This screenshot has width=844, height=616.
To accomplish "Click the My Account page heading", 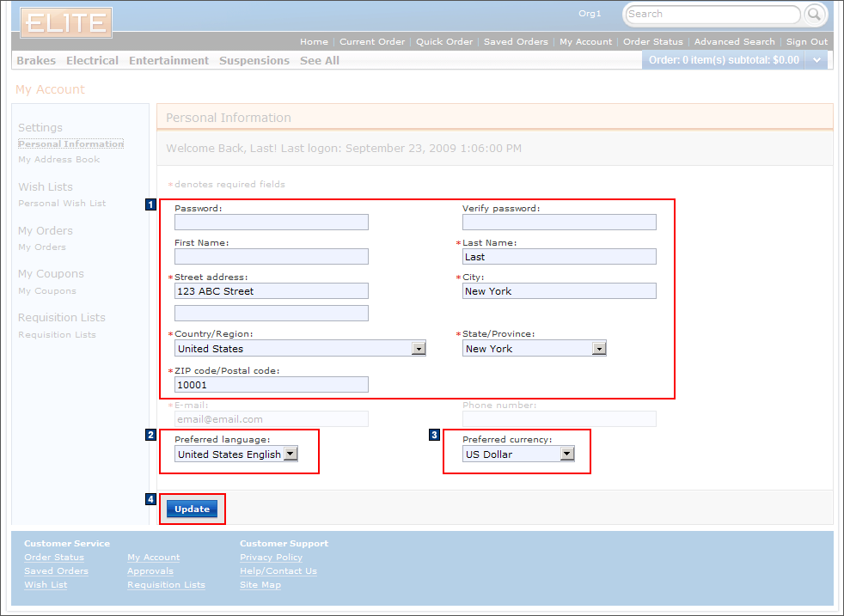I will tap(50, 89).
